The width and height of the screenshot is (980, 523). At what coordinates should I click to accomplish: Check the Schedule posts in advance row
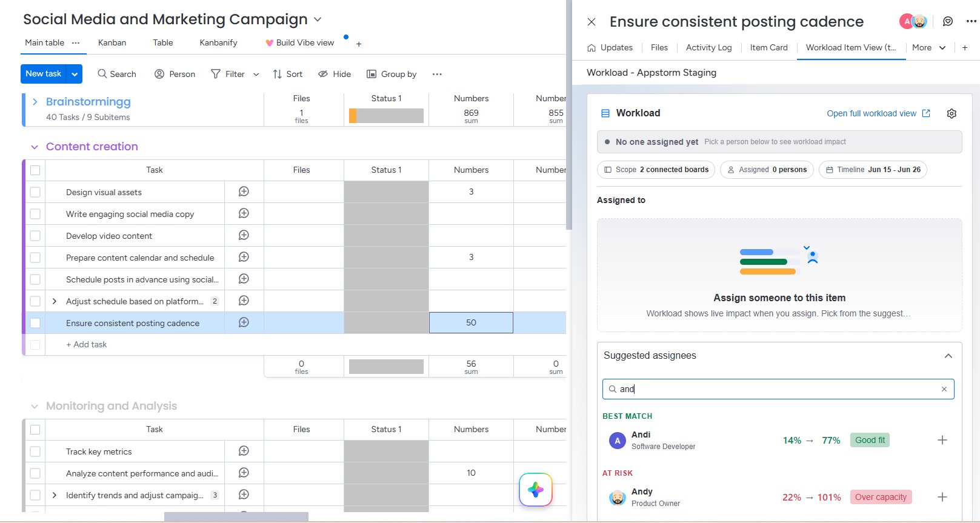pyautogui.click(x=35, y=279)
